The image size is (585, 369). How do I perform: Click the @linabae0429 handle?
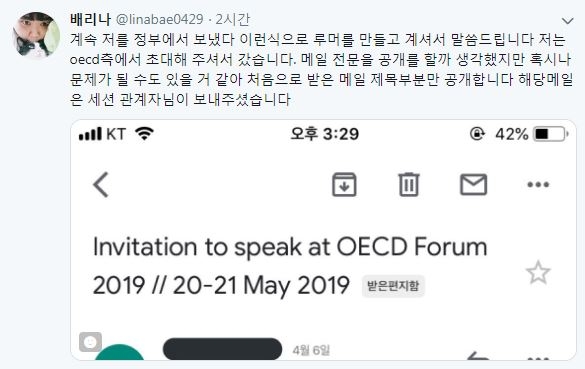[x=160, y=19]
